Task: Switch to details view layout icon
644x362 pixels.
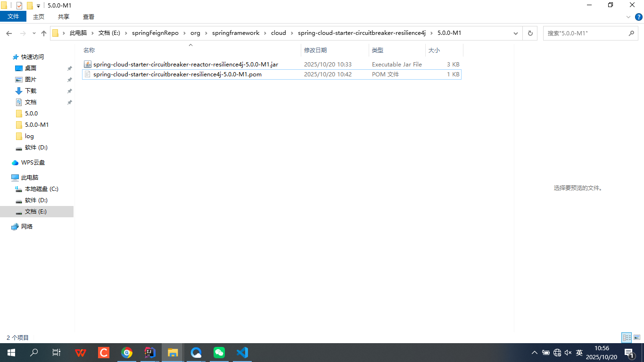Action: pyautogui.click(x=627, y=337)
